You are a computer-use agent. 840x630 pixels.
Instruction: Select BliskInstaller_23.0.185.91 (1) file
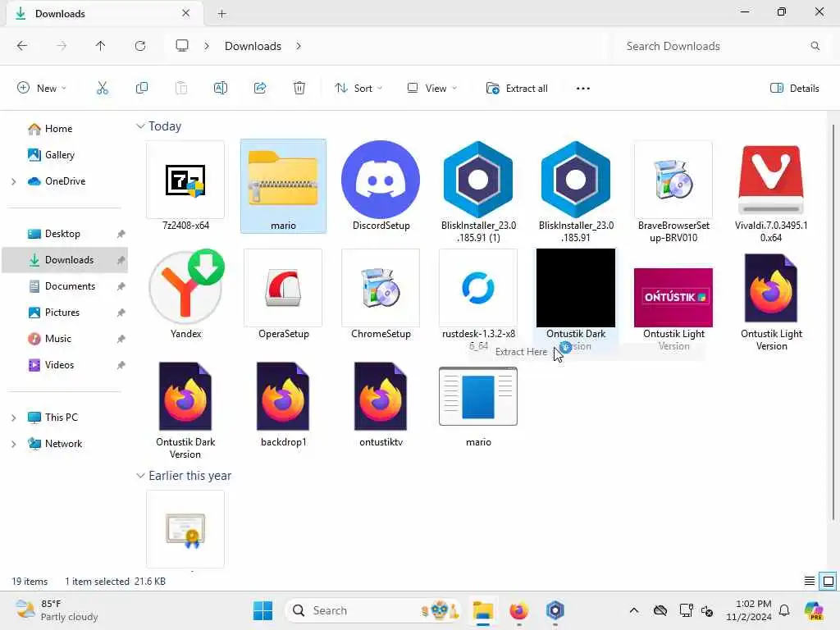(478, 191)
